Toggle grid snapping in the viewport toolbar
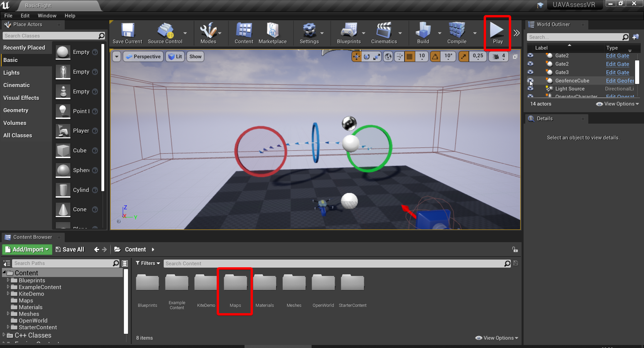 410,57
